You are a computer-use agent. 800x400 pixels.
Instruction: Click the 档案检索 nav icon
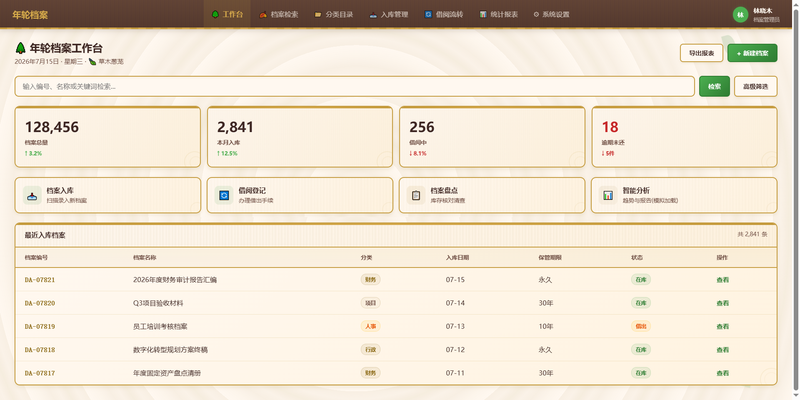[263, 14]
